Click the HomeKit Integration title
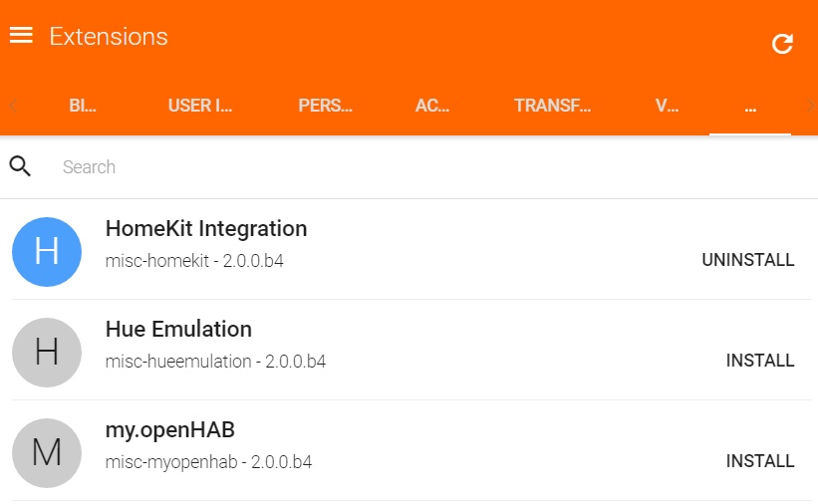The width and height of the screenshot is (818, 504). 206,228
